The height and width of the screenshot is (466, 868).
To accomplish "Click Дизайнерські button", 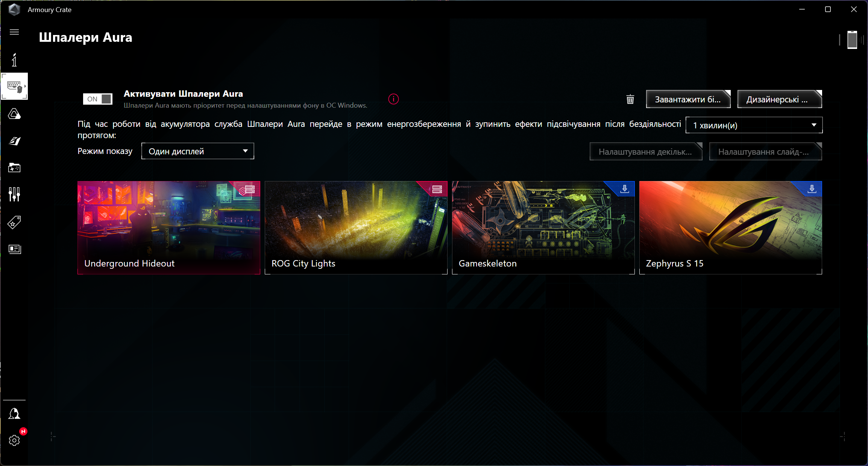I will click(779, 99).
